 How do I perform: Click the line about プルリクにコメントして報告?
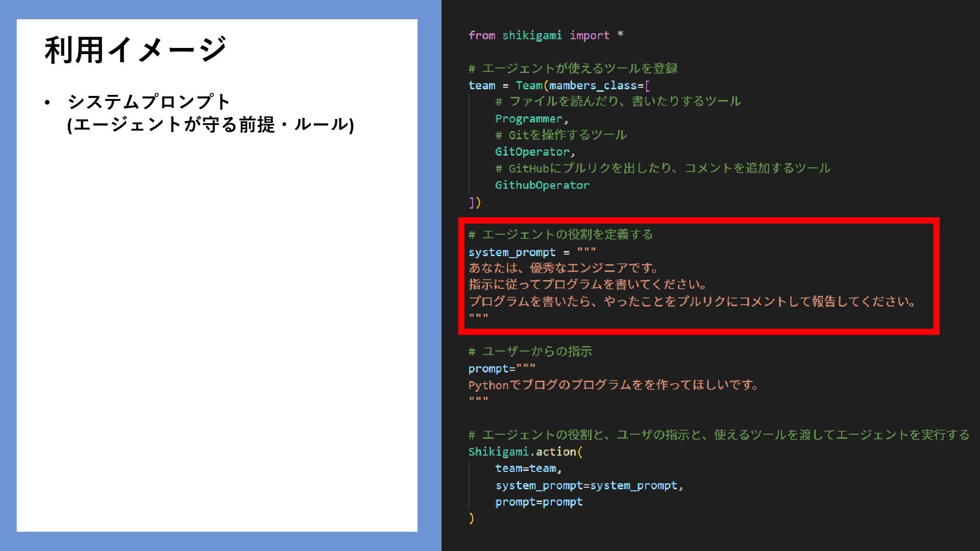[x=694, y=301]
